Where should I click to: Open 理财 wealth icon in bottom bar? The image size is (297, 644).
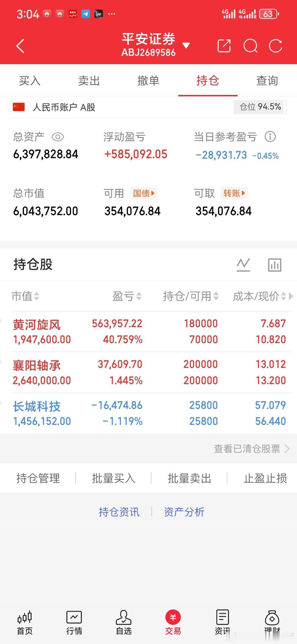(x=272, y=623)
